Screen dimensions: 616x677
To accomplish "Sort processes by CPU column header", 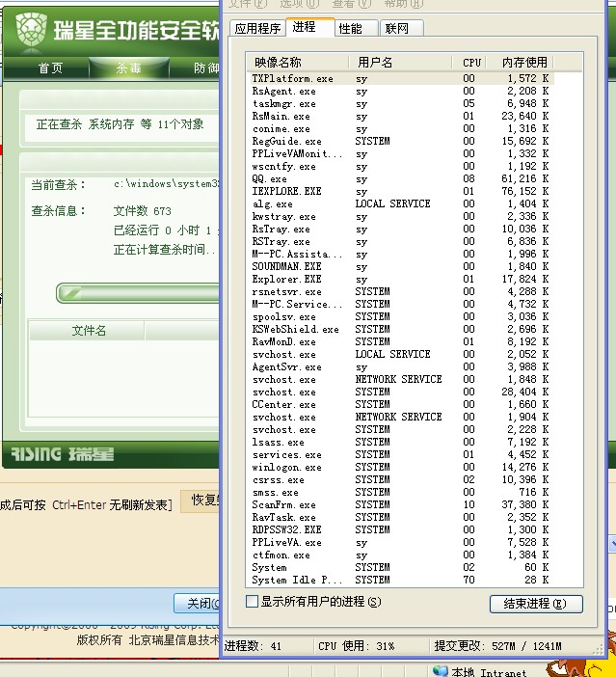I will 469,63.
